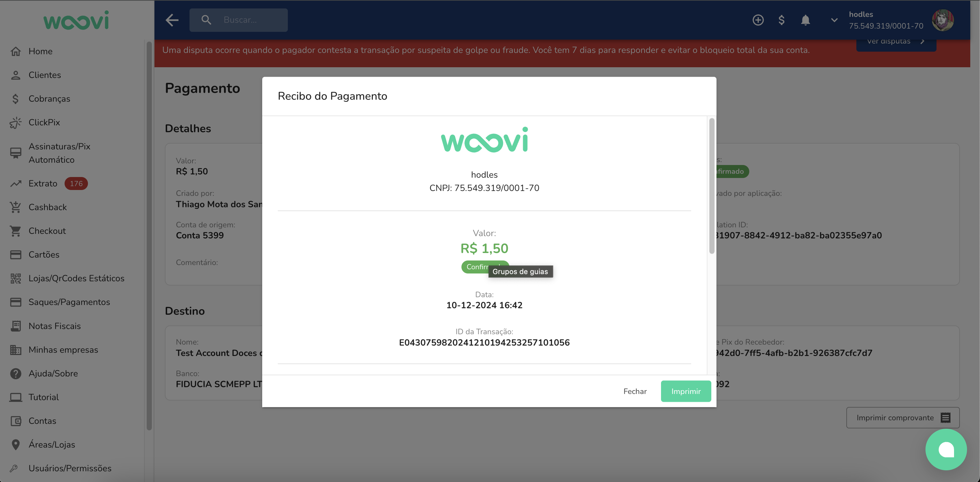The height and width of the screenshot is (482, 980).
Task: Click the Imprimir button
Action: coord(686,391)
